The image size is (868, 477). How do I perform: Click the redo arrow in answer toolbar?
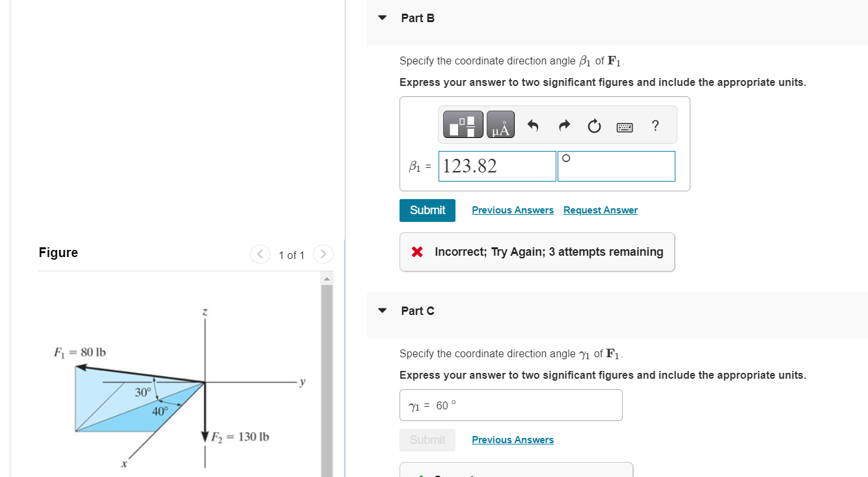(x=563, y=126)
